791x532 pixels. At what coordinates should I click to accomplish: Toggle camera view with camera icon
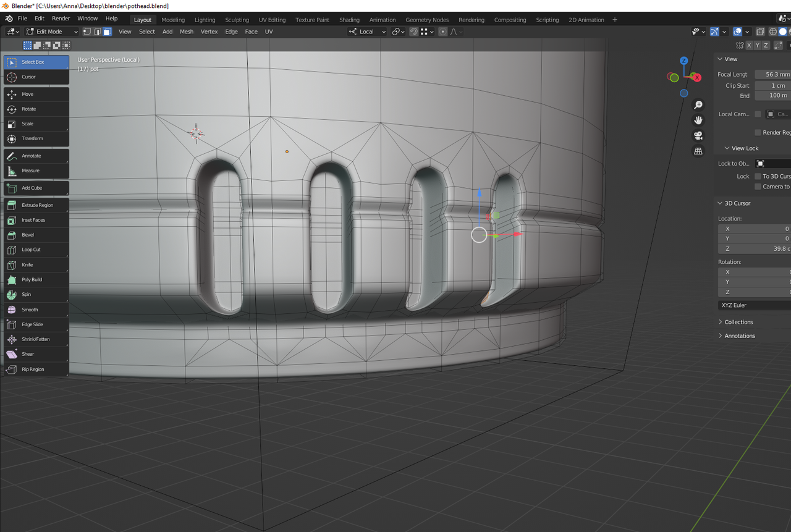[x=698, y=135]
